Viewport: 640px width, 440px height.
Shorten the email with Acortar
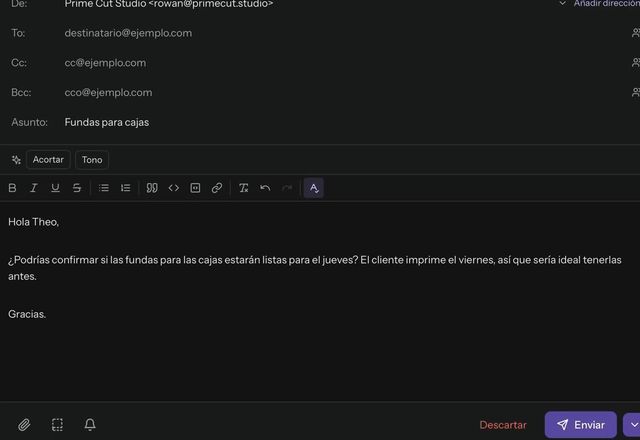pyautogui.click(x=48, y=160)
